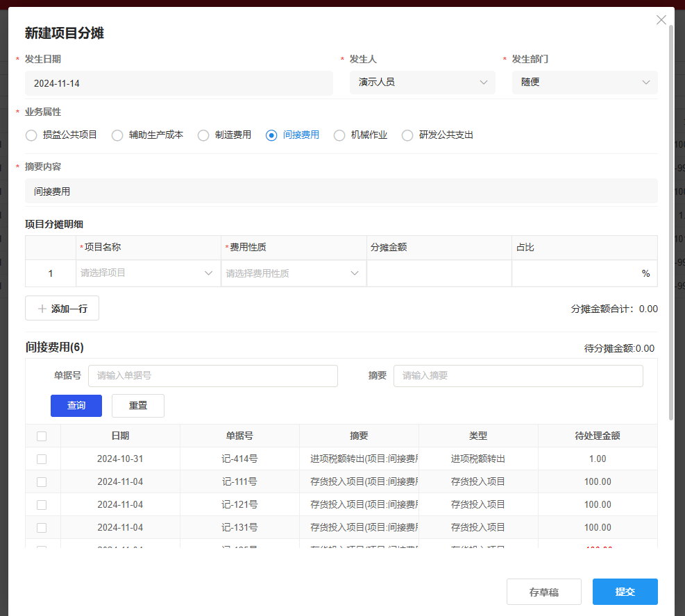Screen dimensions: 685x616
Task: Check the select-all checkbox in table header
Action: point(42,436)
